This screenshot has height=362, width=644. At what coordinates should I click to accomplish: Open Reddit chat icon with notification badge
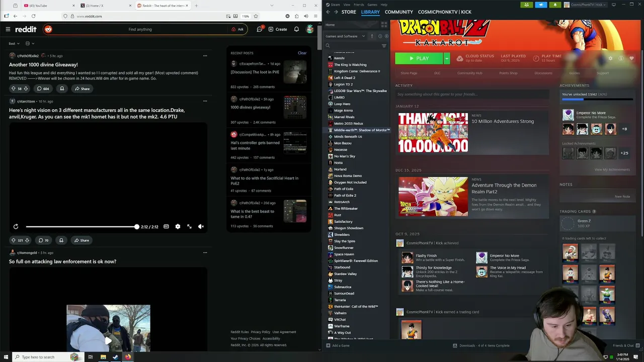pyautogui.click(x=260, y=29)
